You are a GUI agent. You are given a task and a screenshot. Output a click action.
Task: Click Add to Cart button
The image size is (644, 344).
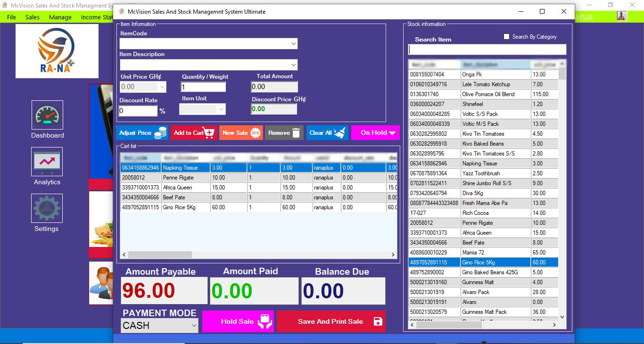[x=194, y=133]
